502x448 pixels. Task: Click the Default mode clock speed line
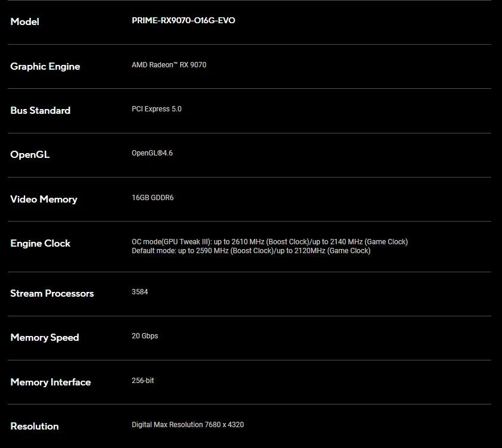[250, 251]
